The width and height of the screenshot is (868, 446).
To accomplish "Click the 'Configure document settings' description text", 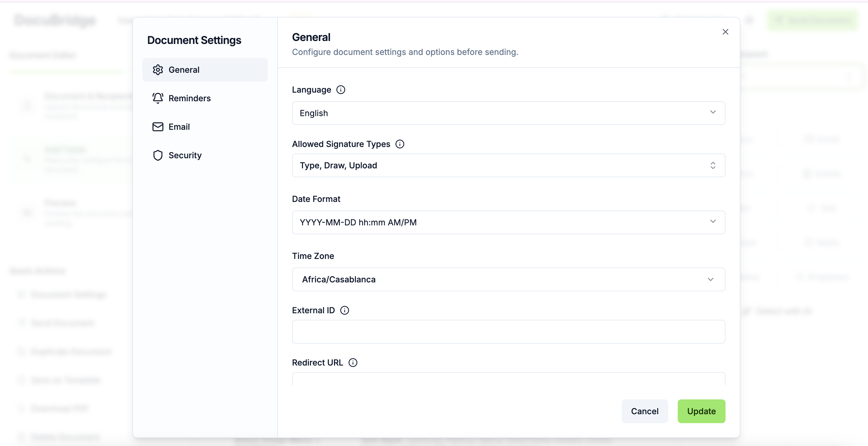I will click(405, 52).
